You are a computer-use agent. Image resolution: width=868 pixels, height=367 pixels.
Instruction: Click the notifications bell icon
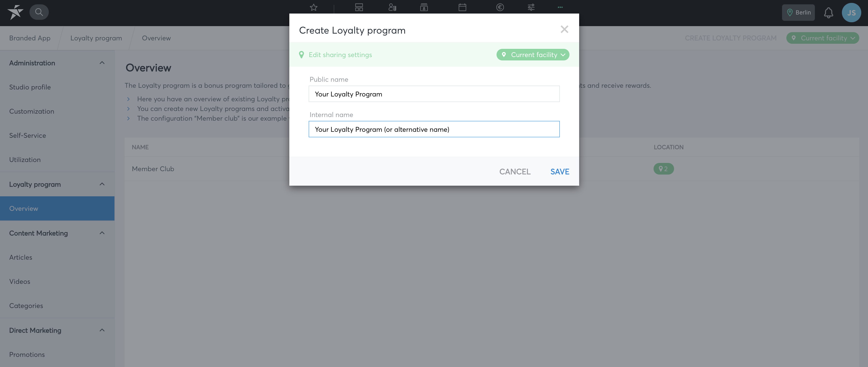828,13
